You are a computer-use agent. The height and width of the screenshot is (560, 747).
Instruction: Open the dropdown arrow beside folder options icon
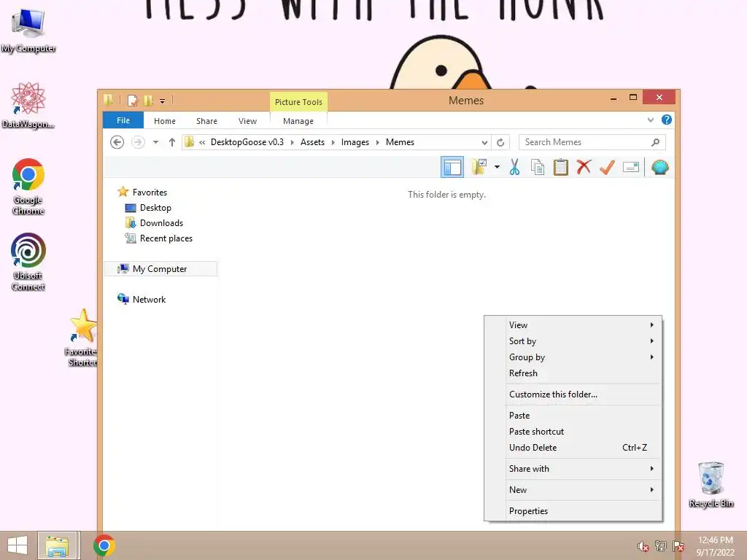click(497, 167)
